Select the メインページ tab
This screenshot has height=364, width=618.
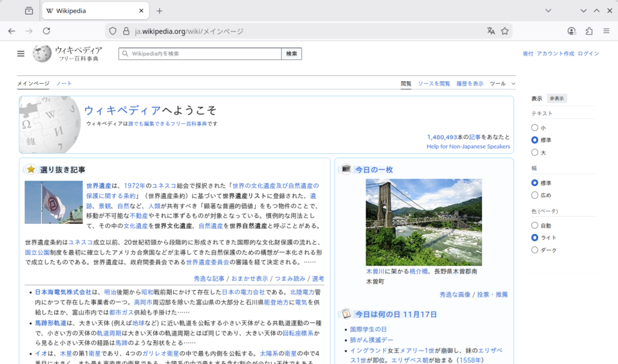[x=33, y=84]
